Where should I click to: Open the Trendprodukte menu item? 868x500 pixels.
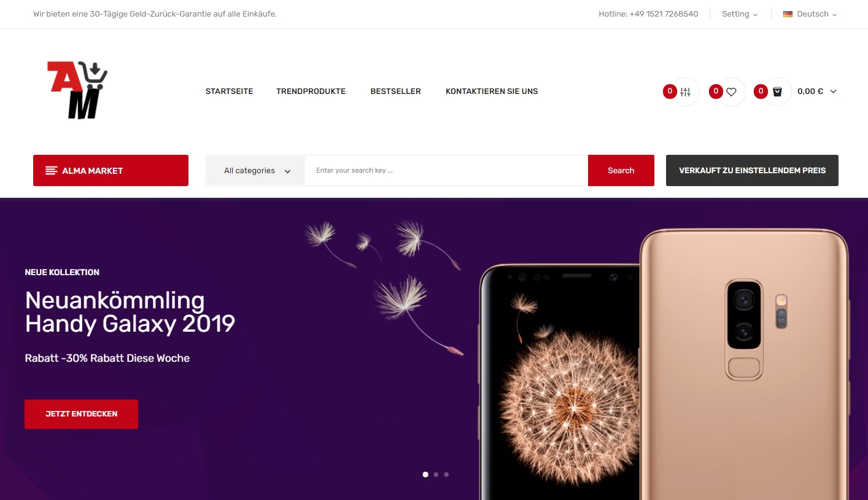tap(311, 91)
